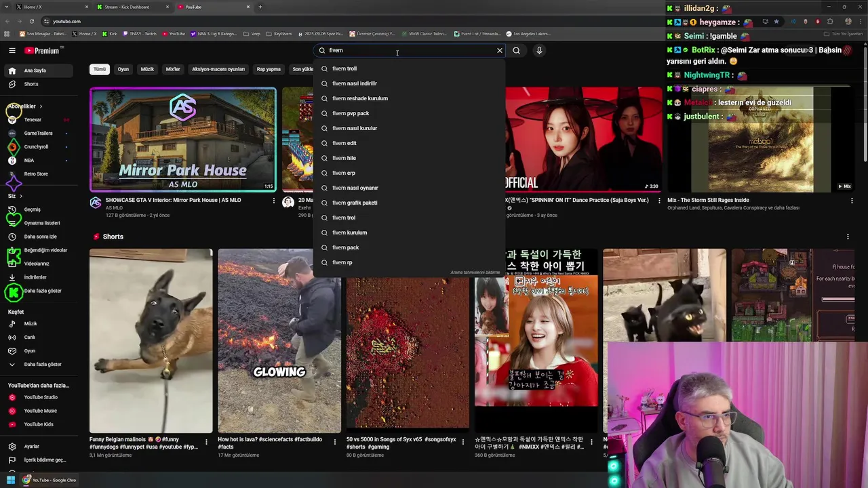Expand the Abonelikler section
Image resolution: width=868 pixels, height=488 pixels.
pos(25,106)
